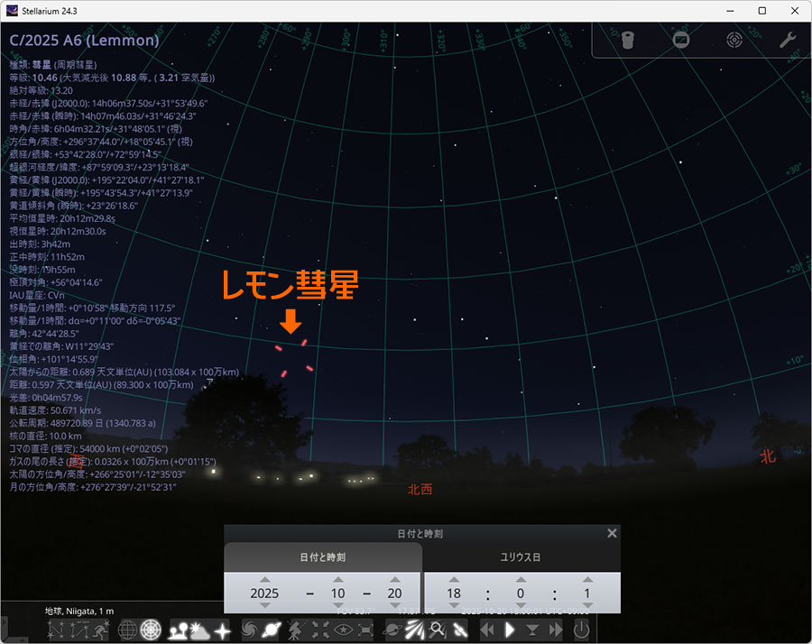812x644 pixels.
Task: Close the 日付と時刻 dialog
Action: coord(612,533)
